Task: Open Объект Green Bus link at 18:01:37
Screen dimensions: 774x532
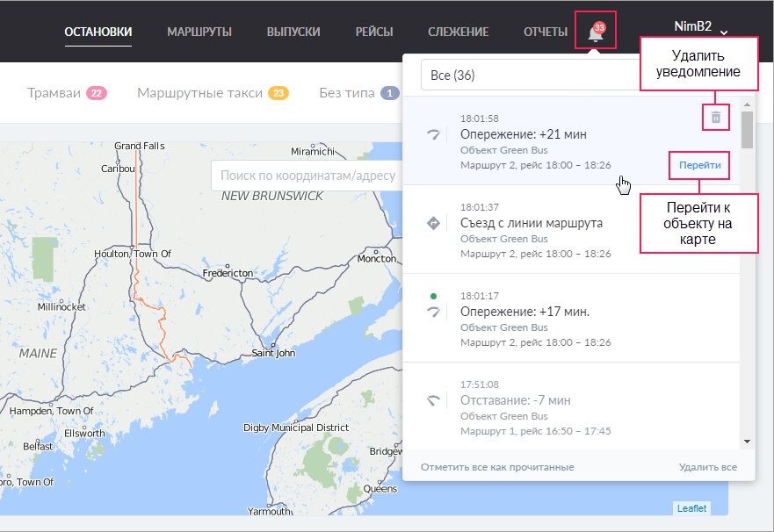Action: point(504,239)
